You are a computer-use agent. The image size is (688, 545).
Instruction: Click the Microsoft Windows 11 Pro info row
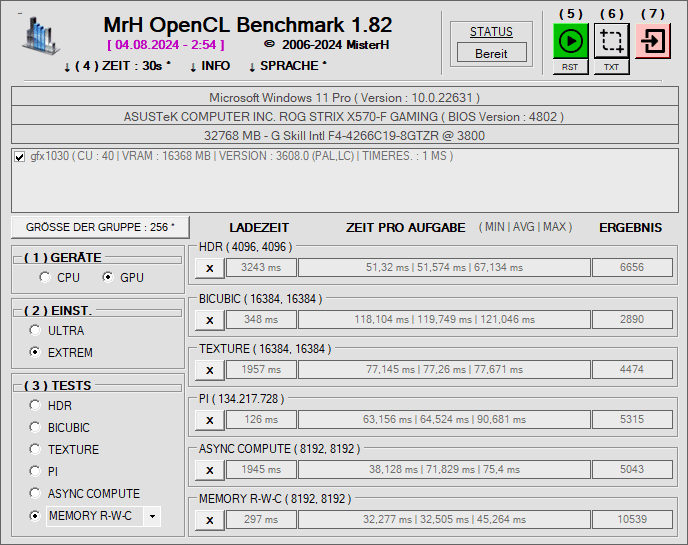[x=344, y=97]
